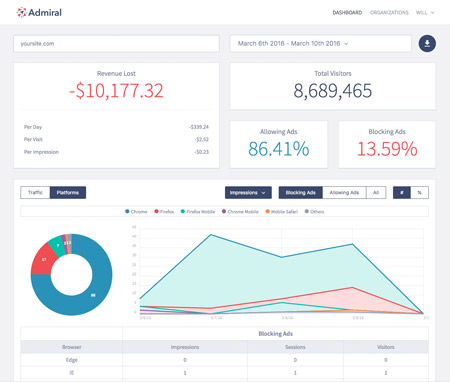Viewport: 450px width, 382px height.
Task: Toggle the Chrome legend dot
Action: pos(127,211)
